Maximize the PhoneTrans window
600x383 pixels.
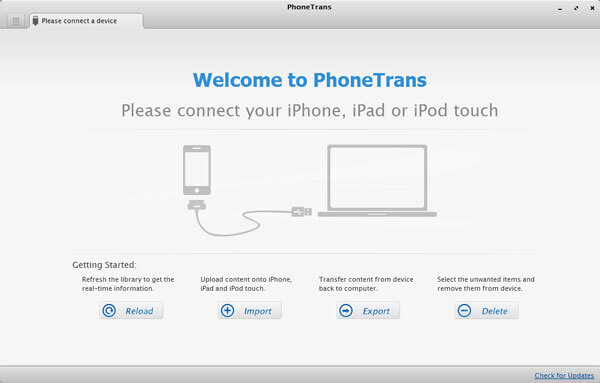[x=576, y=8]
